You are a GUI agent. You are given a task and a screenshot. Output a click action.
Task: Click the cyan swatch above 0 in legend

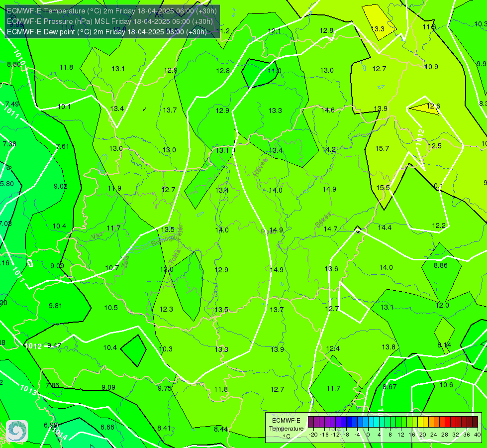click(371, 422)
